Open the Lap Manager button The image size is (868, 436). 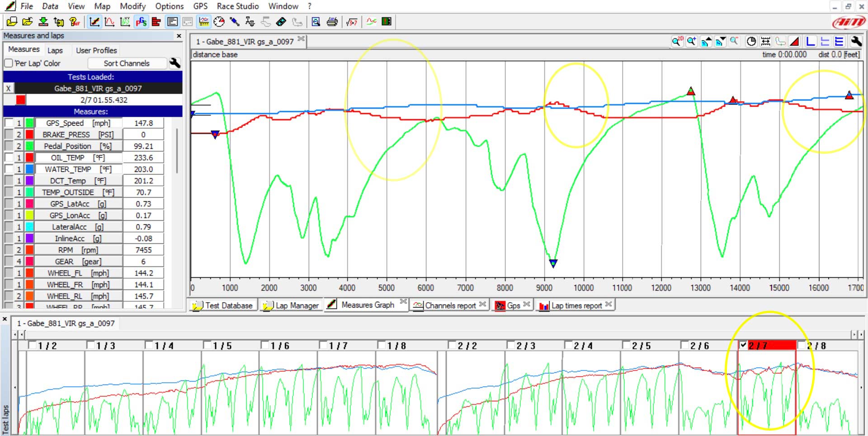[292, 305]
